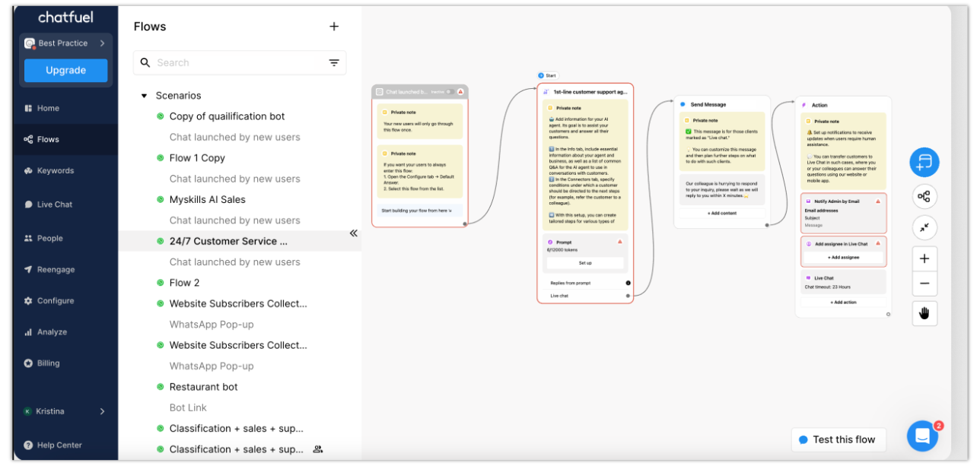Open the Home section in sidebar
Viewport: 980px width, 466px height.
click(x=65, y=108)
